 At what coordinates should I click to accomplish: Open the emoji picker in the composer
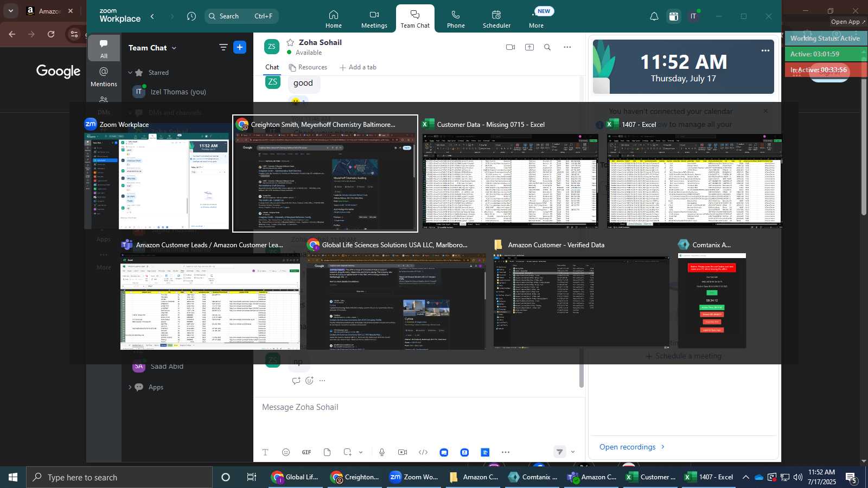point(286,452)
